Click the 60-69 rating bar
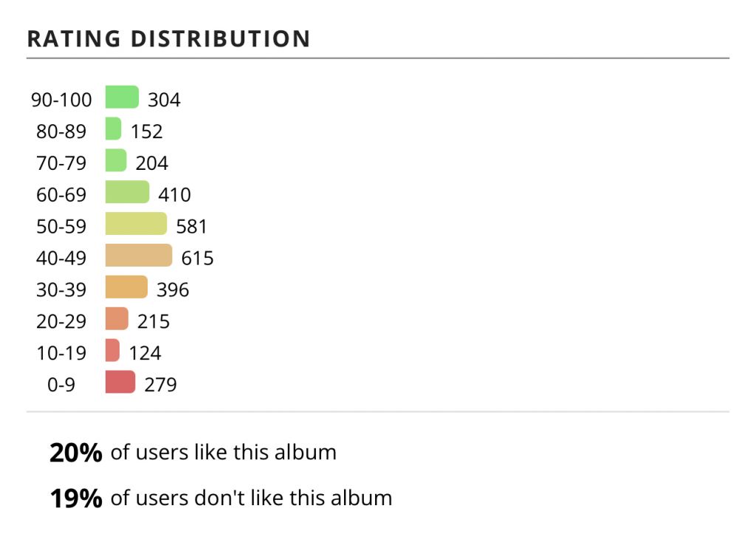756x548 pixels. pyautogui.click(x=127, y=192)
